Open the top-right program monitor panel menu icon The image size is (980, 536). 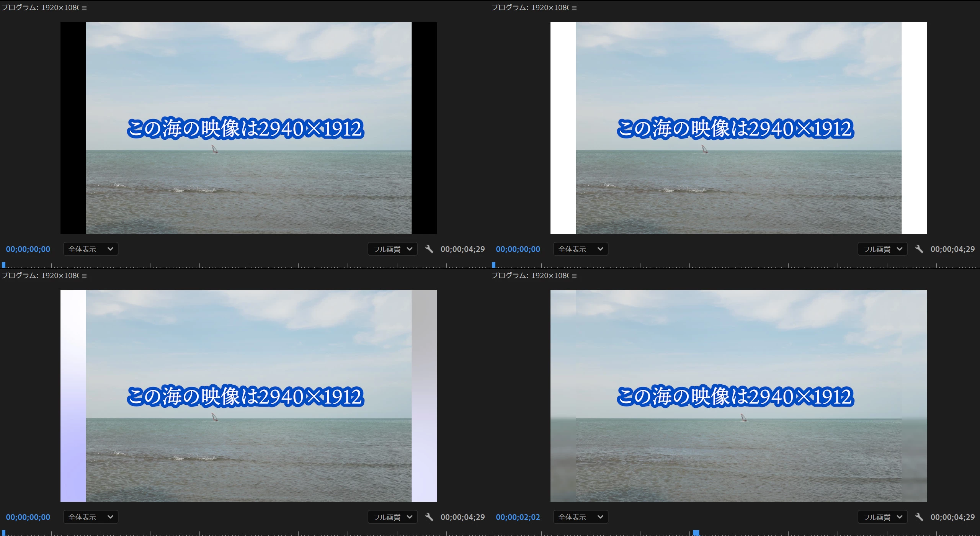click(574, 8)
